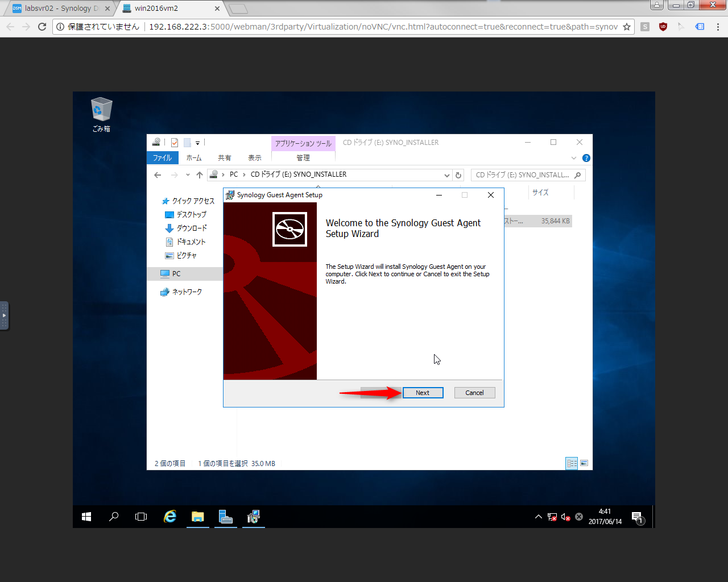Switch to the 表示 ribbon tab

255,158
